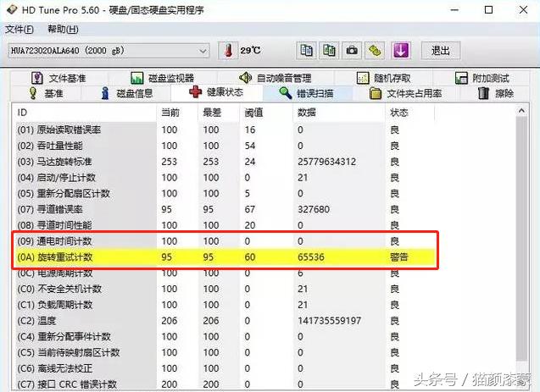Image resolution: width=540 pixels, height=392 pixels.
Task: Select row (03) 马达旋转标准
Action: (224, 162)
